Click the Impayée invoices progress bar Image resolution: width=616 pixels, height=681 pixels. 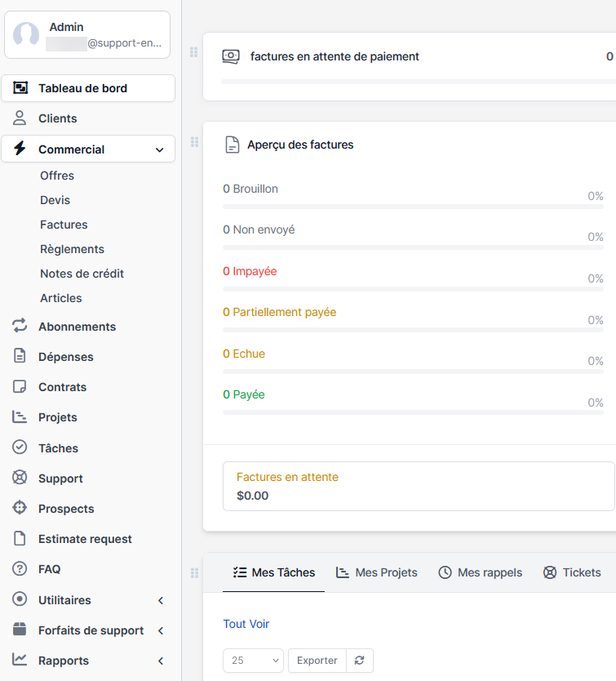click(413, 289)
